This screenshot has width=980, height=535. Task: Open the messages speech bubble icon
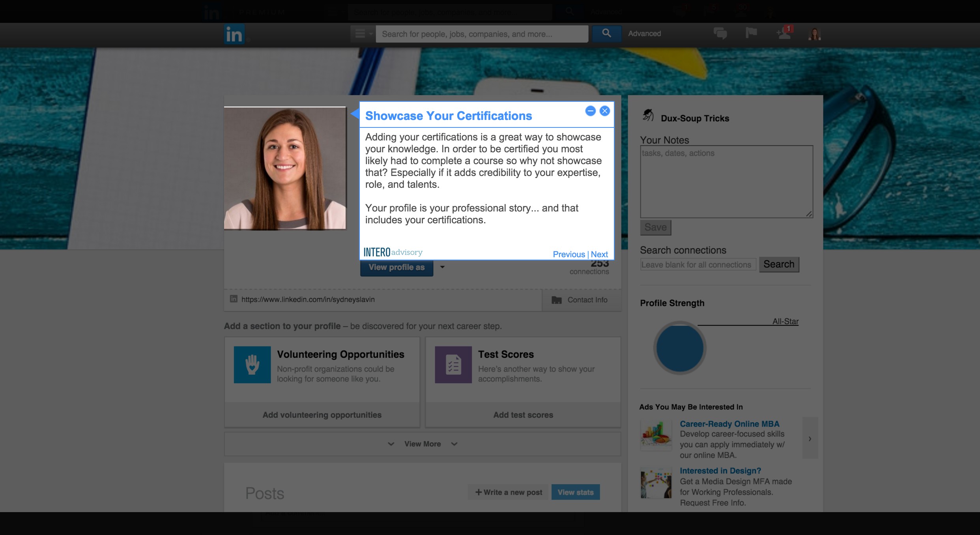720,33
